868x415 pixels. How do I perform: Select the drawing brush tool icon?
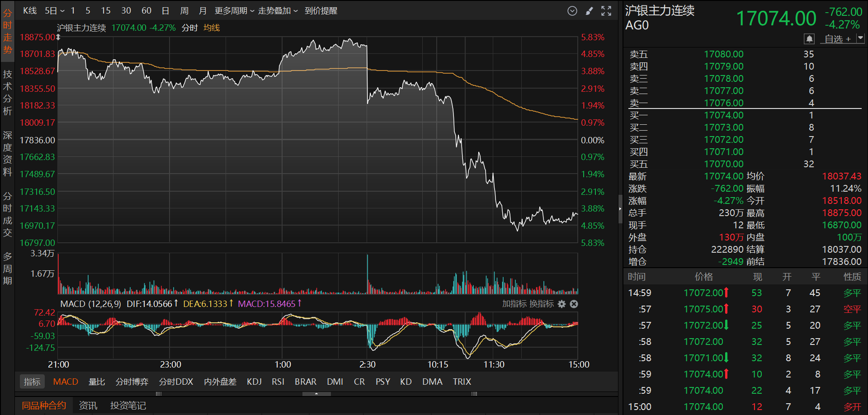589,11
